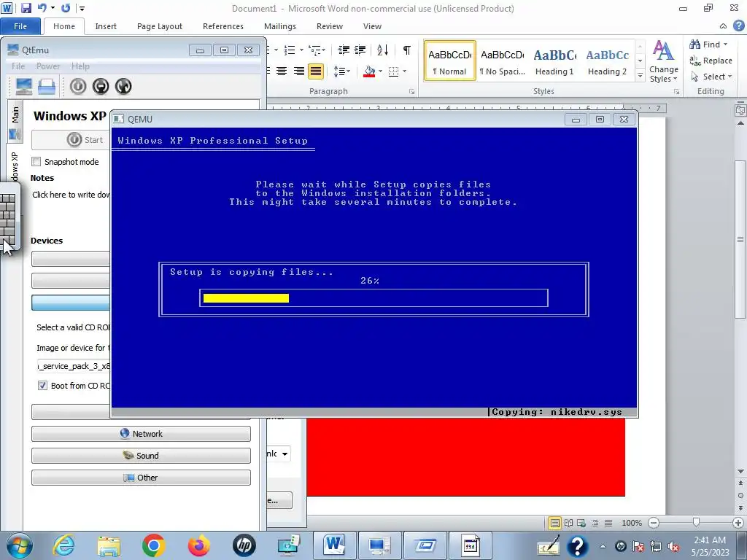Switch to Web Layout view icon
747x560 pixels.
click(581, 523)
